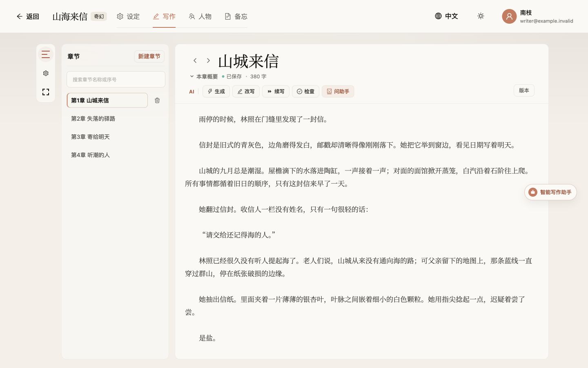Open the 人物 characters tab
The height and width of the screenshot is (368, 588).
coord(200,16)
